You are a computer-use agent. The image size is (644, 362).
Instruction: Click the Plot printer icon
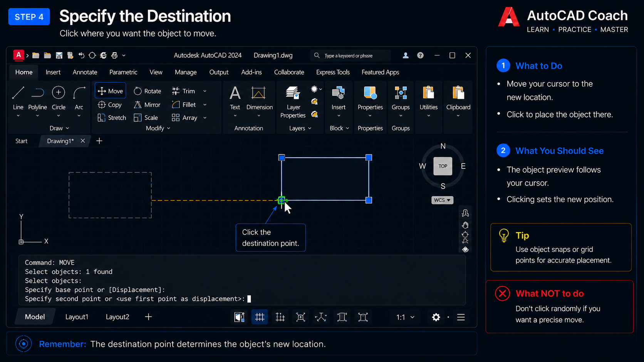tap(114, 55)
